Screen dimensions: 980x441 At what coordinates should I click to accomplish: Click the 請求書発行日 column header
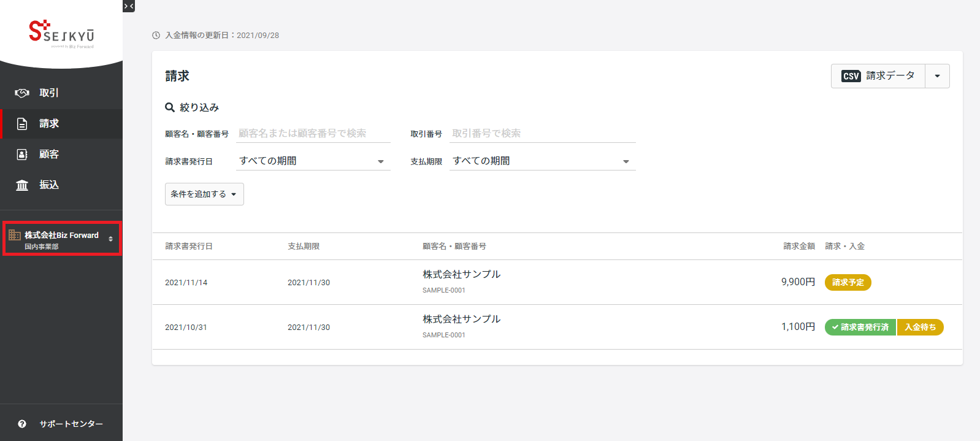(x=189, y=246)
